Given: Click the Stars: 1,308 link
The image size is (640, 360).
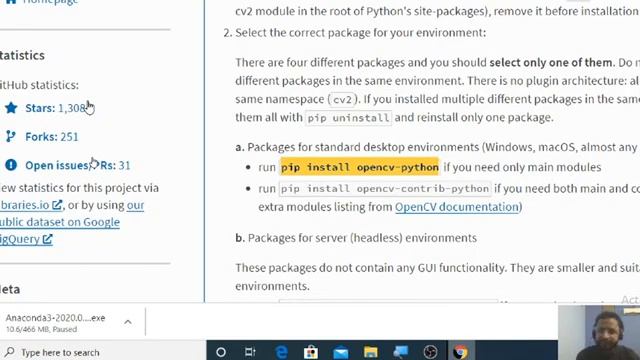Looking at the screenshot, I should coord(56,108).
